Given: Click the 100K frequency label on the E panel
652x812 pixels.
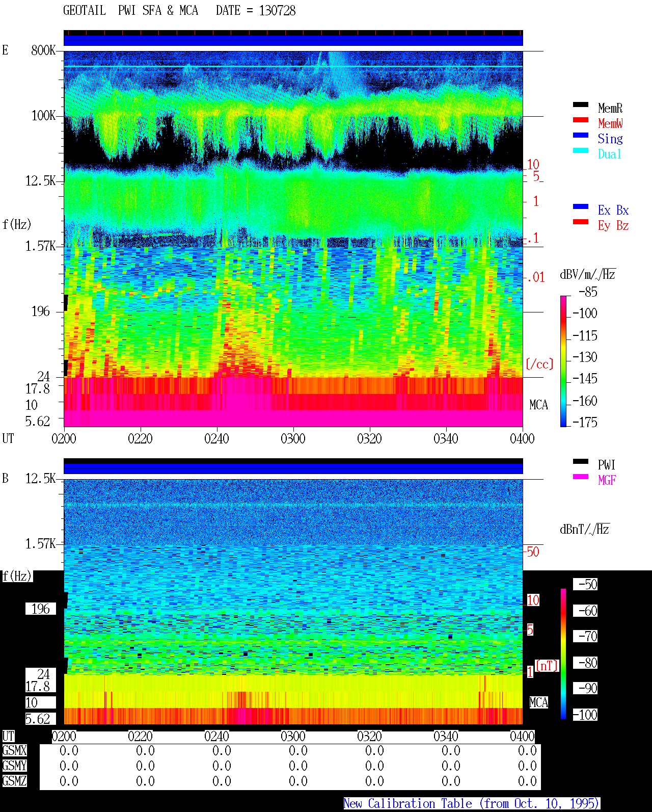Looking at the screenshot, I should pyautogui.click(x=44, y=116).
